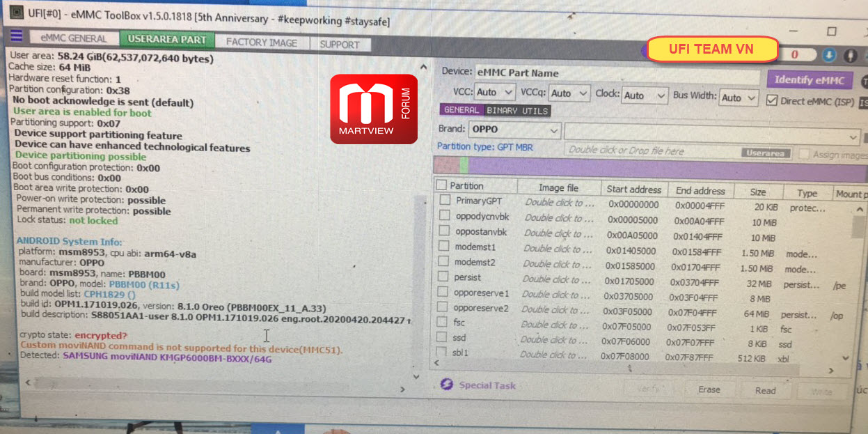
Task: Check the modemst1 partition checkbox
Action: pos(444,246)
